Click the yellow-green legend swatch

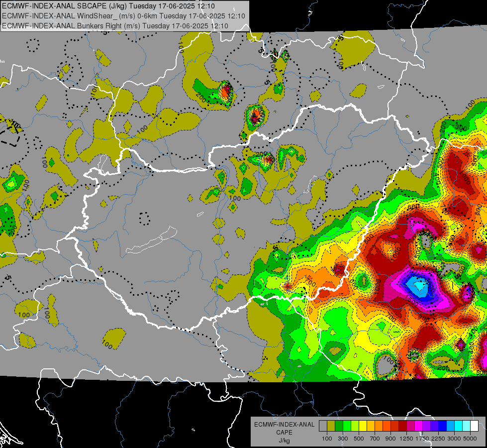(x=355, y=426)
